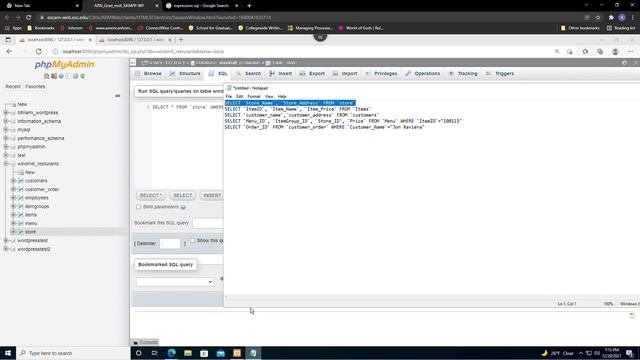Expand bitnami_wordpress database node
This screenshot has height=360, width=640.
[6, 113]
